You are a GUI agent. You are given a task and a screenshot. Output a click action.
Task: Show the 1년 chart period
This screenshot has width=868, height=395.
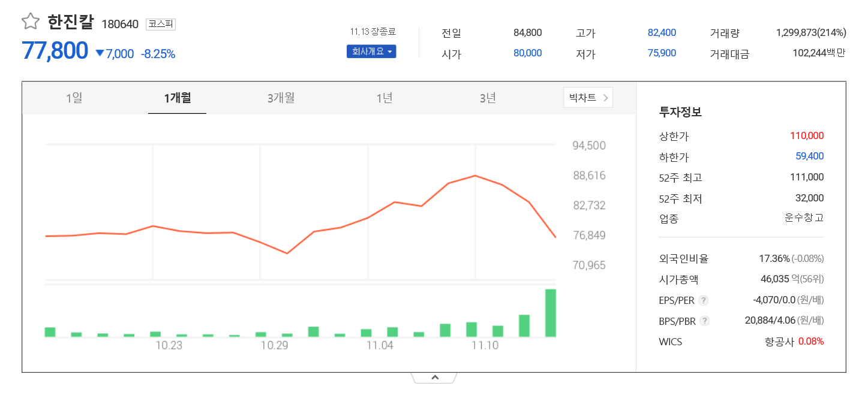coord(385,98)
